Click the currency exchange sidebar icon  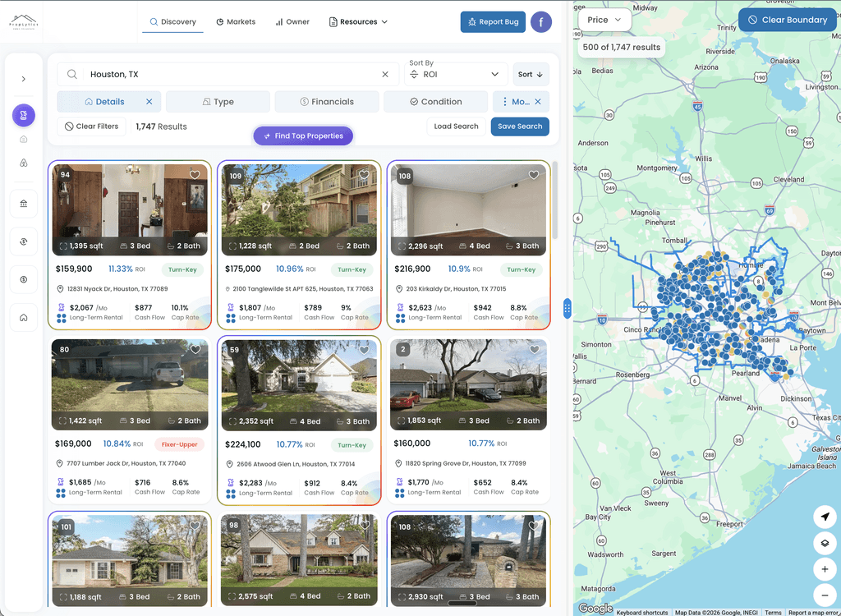[24, 241]
